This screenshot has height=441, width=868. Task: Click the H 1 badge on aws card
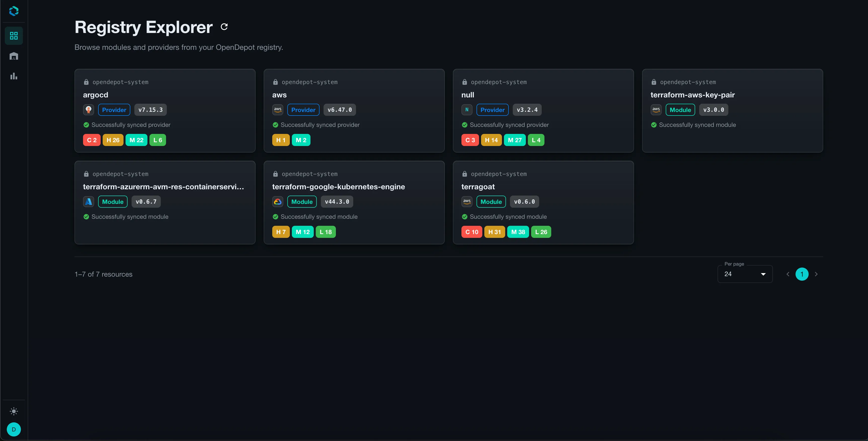281,140
